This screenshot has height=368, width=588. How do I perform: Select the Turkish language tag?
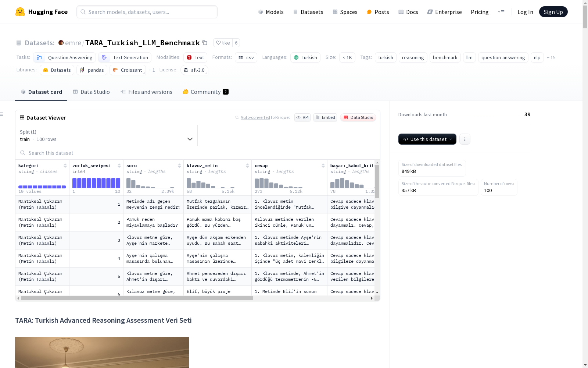[x=305, y=57]
